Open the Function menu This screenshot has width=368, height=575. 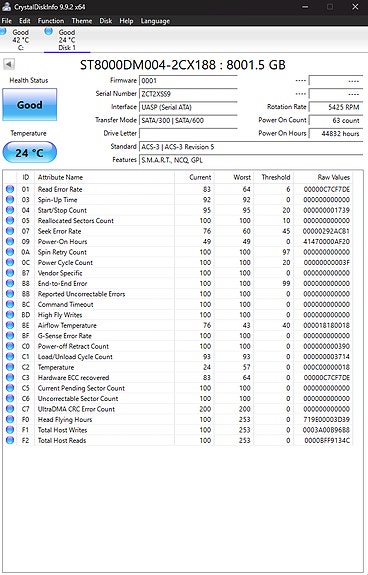(x=51, y=21)
